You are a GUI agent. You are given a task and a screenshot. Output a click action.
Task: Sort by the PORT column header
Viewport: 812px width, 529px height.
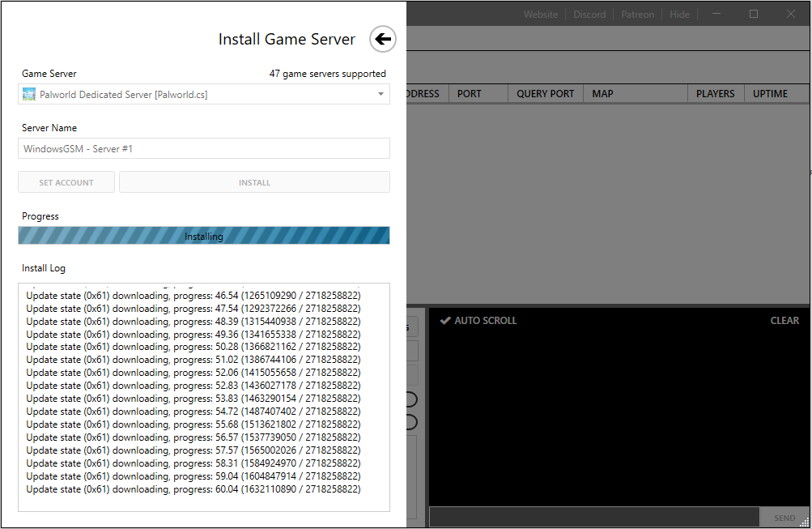pyautogui.click(x=478, y=94)
